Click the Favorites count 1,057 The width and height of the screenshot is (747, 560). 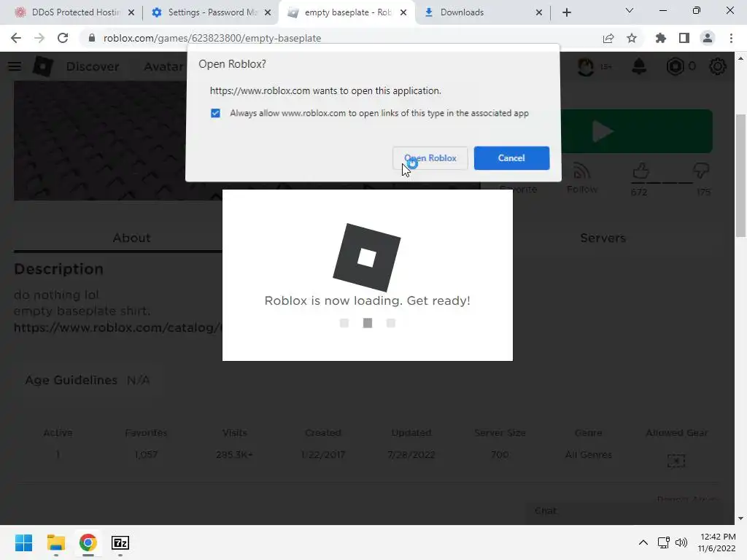pyautogui.click(x=146, y=455)
